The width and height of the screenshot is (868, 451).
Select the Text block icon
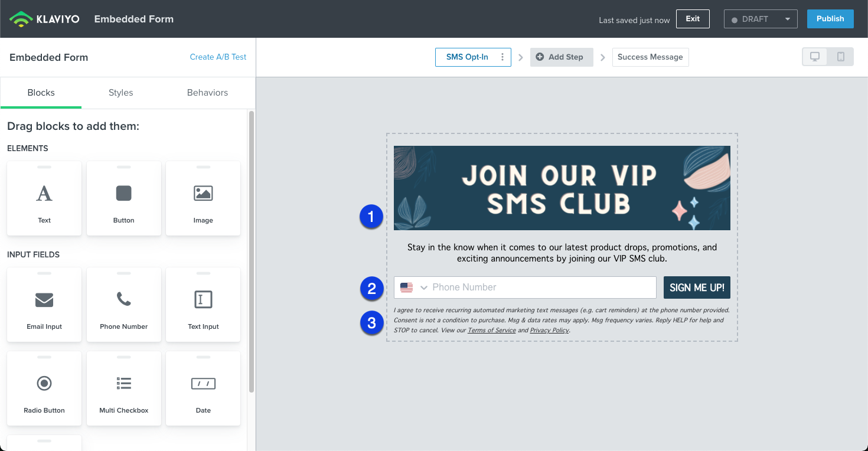[44, 193]
